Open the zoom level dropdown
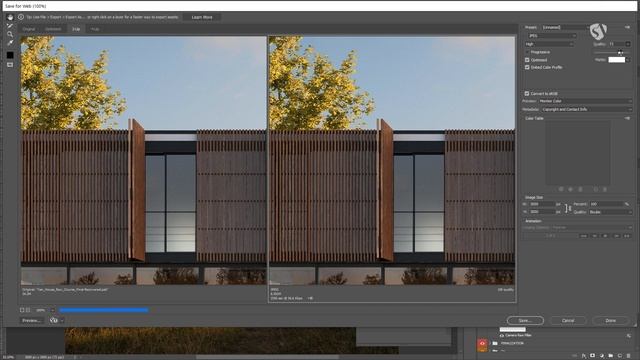The height and width of the screenshot is (360, 640). point(53,310)
